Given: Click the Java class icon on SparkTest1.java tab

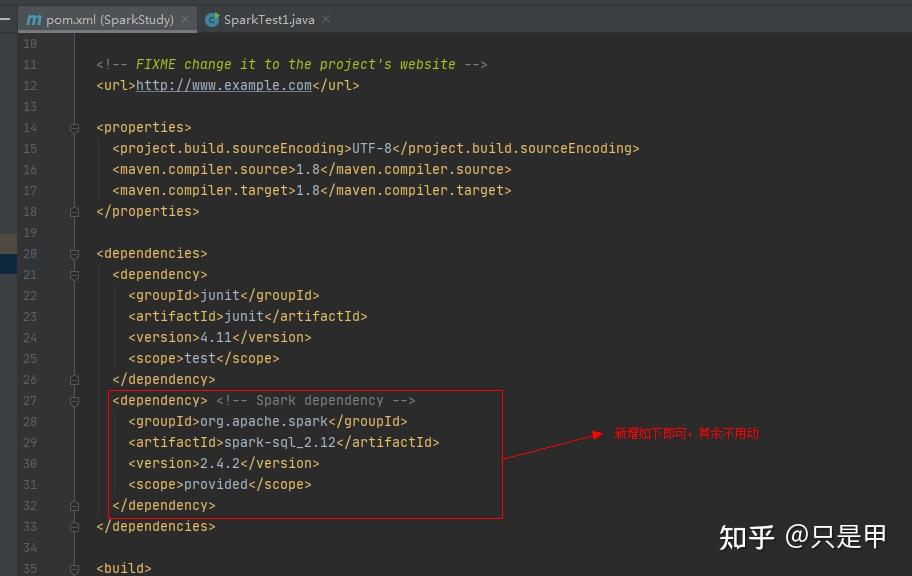Looking at the screenshot, I should coord(211,18).
